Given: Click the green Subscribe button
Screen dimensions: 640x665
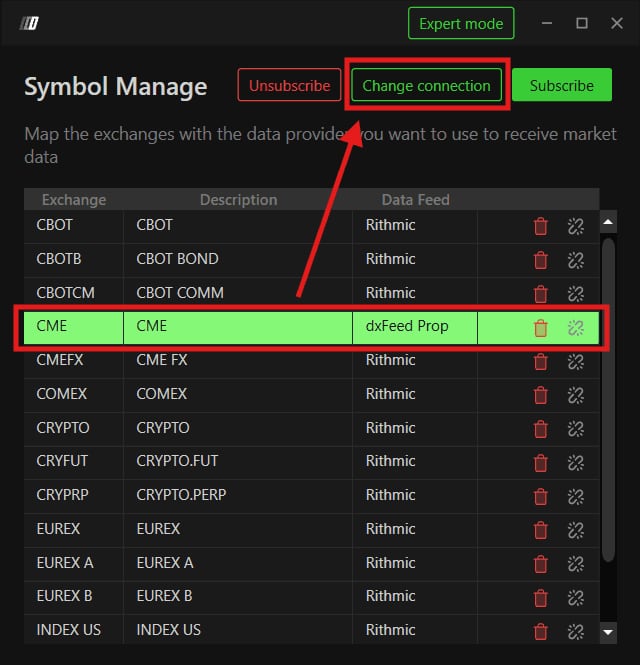Looking at the screenshot, I should 562,85.
